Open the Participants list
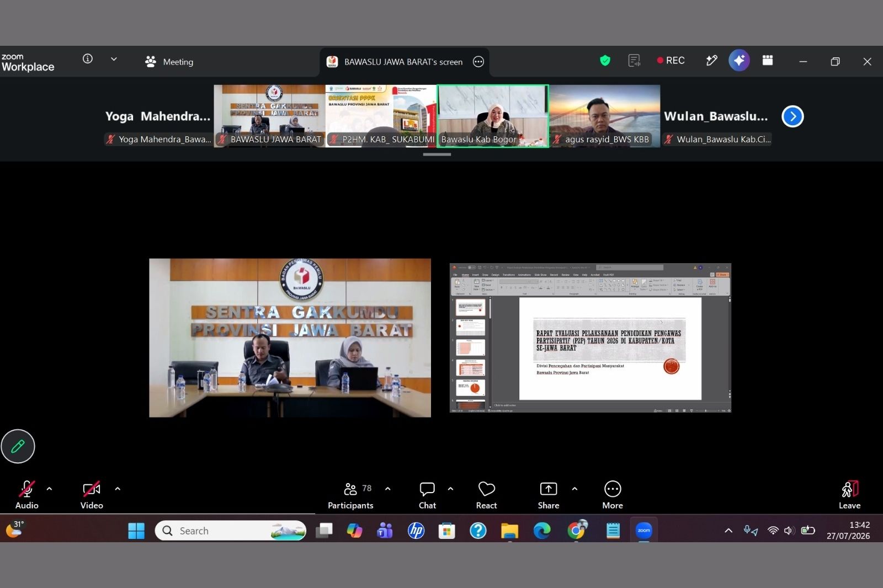Screen dimensions: 883x588 (350, 496)
